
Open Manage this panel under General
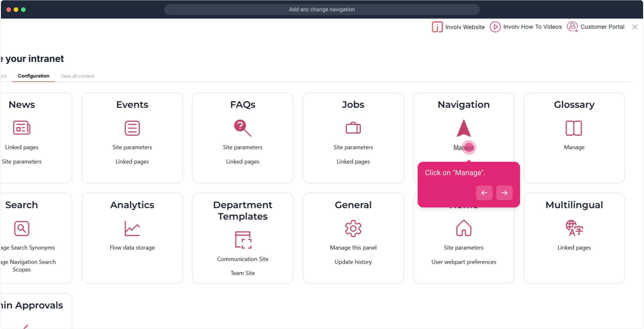(x=353, y=248)
